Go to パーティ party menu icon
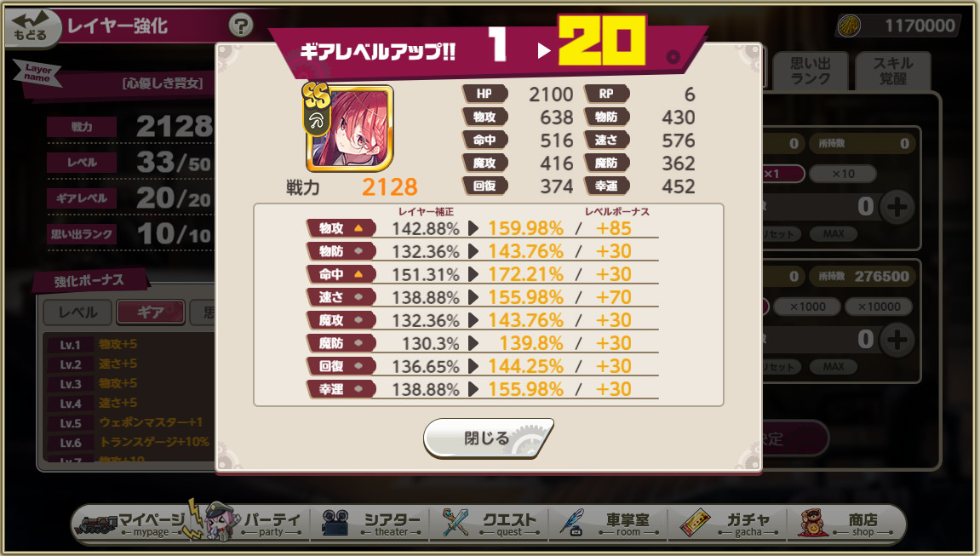 (x=218, y=519)
